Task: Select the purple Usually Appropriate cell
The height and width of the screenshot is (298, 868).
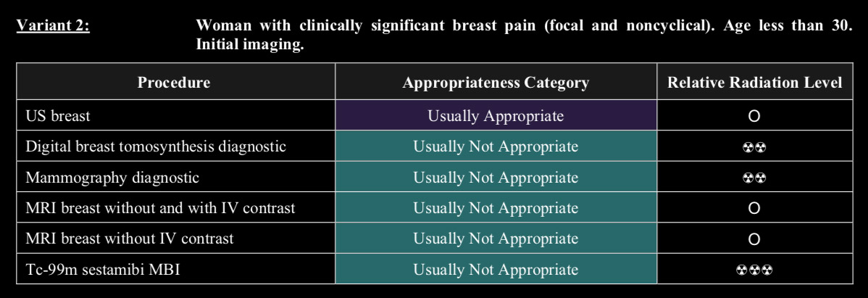Action: point(496,115)
